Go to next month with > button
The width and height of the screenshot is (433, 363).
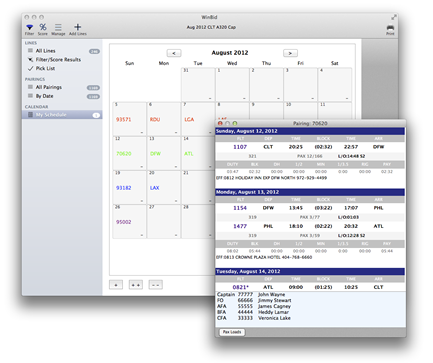tap(290, 53)
